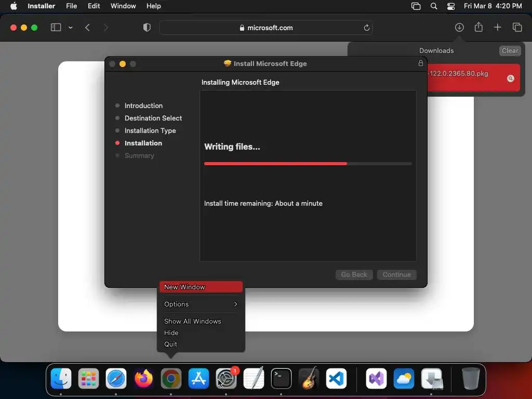The image size is (532, 399).
Task: Launch Safari from the Dock
Action: coord(116,378)
